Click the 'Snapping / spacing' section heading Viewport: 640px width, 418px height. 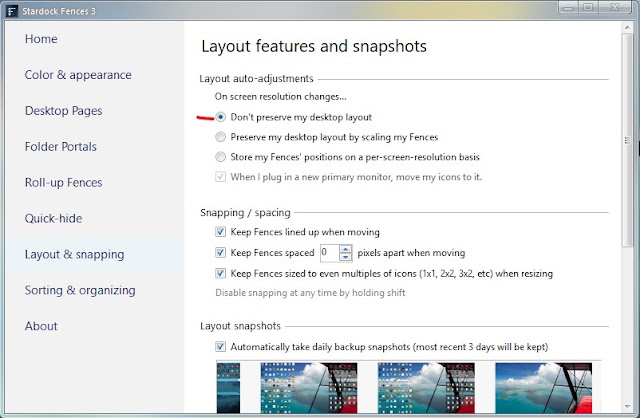point(245,213)
